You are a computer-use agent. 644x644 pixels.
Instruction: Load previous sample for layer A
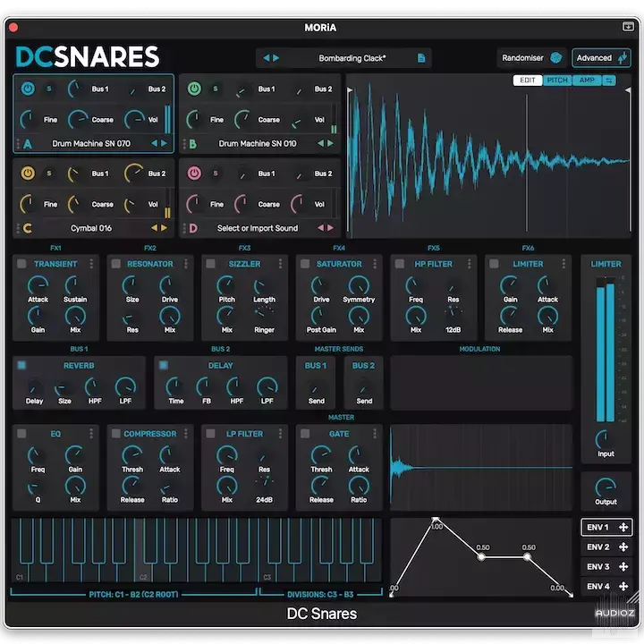(155, 143)
